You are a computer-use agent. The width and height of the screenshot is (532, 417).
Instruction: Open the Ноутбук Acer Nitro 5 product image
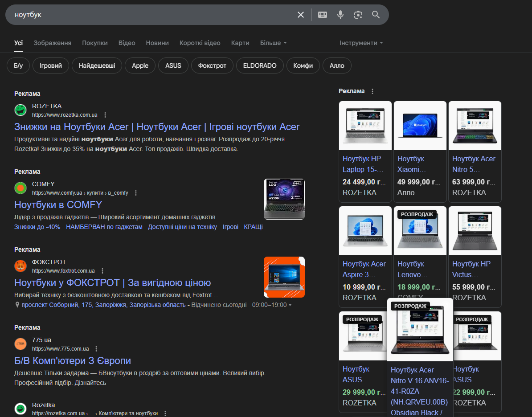point(475,126)
